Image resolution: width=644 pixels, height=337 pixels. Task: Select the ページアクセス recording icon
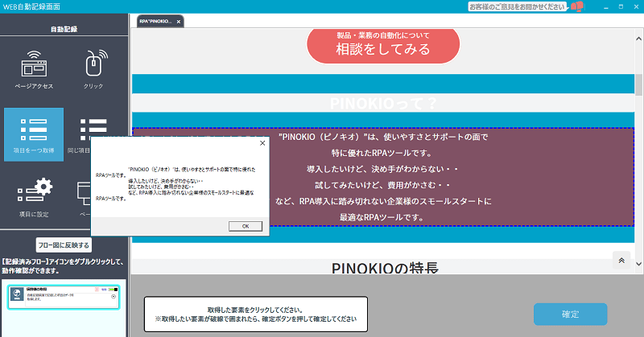34,69
